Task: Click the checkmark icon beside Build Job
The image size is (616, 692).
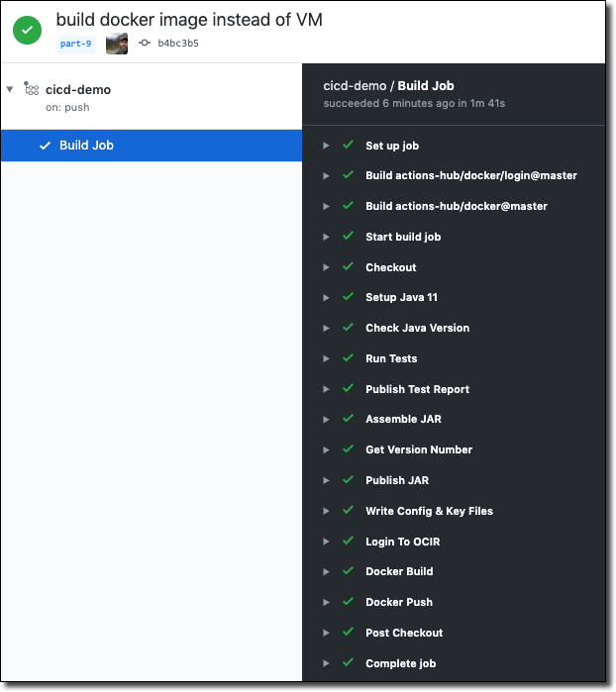Action: tap(45, 146)
